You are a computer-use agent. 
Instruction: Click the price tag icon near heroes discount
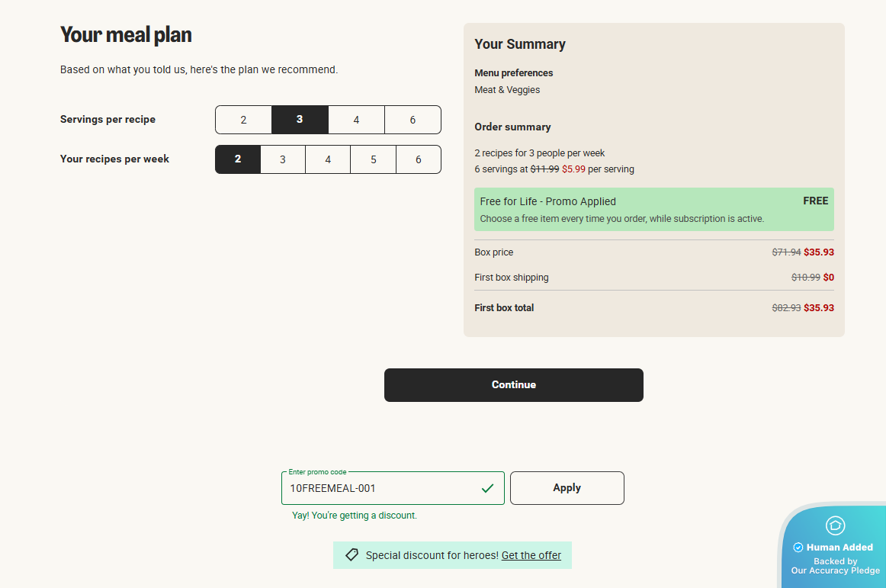coord(352,555)
